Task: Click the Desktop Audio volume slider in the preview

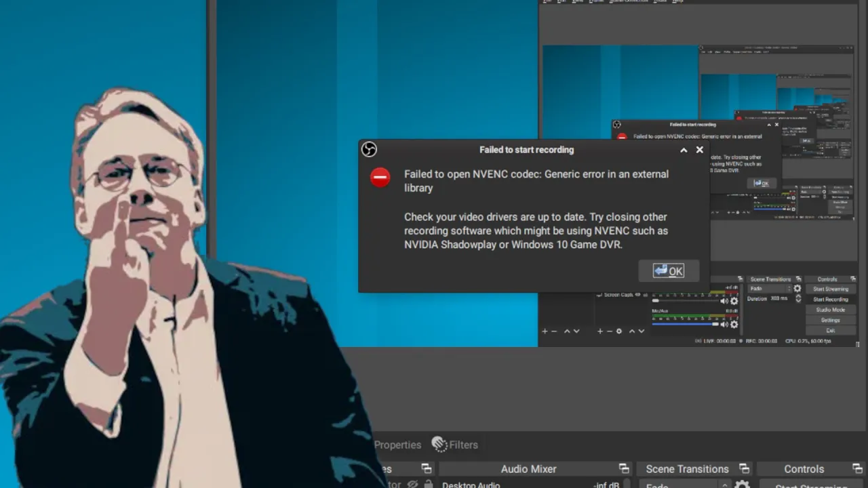Action: (x=686, y=301)
